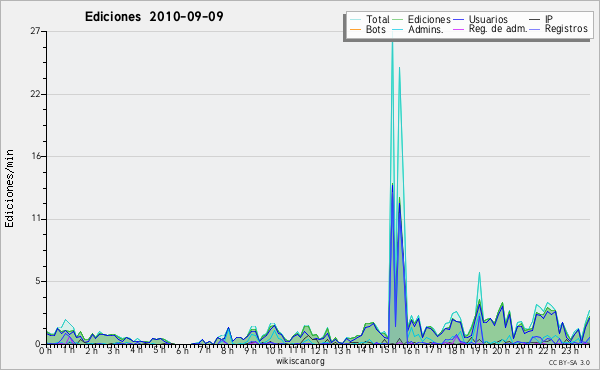Click the "19 h" x-axis label
The height and width of the screenshot is (370, 600).
[x=478, y=350]
